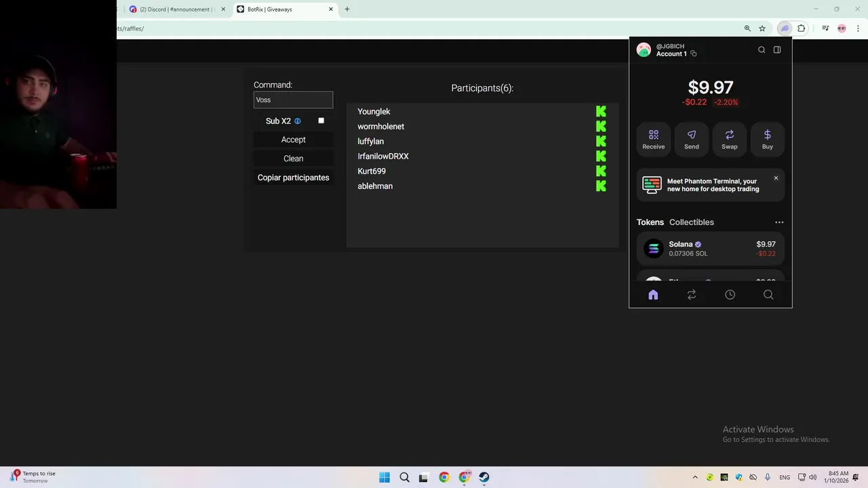This screenshot has height=488, width=868.
Task: Enable the Sub X2 checkbox
Action: coord(321,121)
